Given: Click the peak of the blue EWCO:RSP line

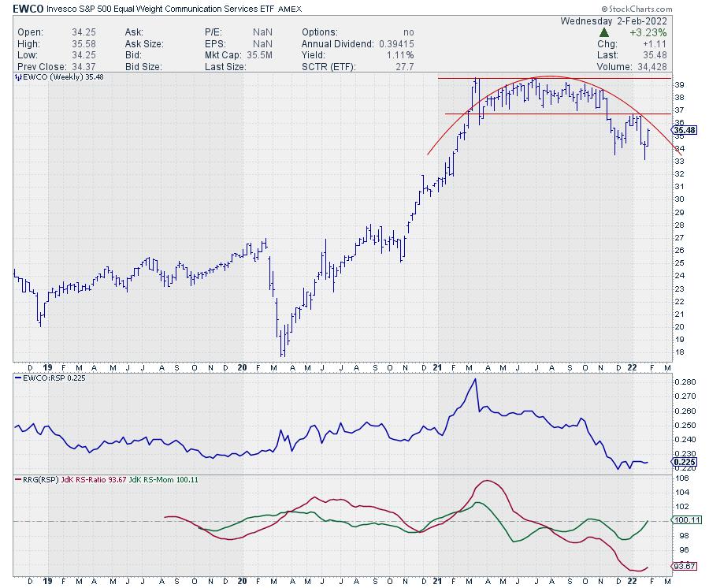Looking at the screenshot, I should click(475, 380).
